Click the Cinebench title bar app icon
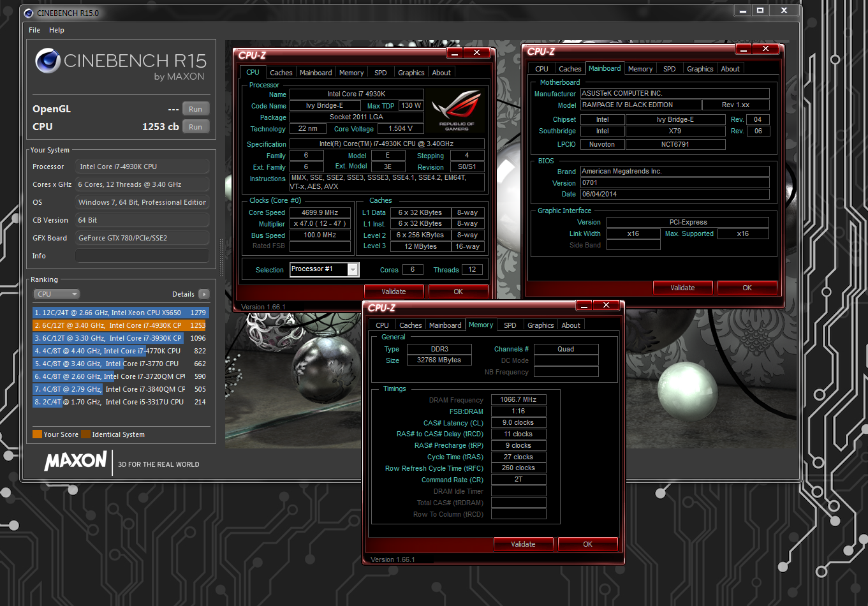The width and height of the screenshot is (868, 606). [29, 13]
